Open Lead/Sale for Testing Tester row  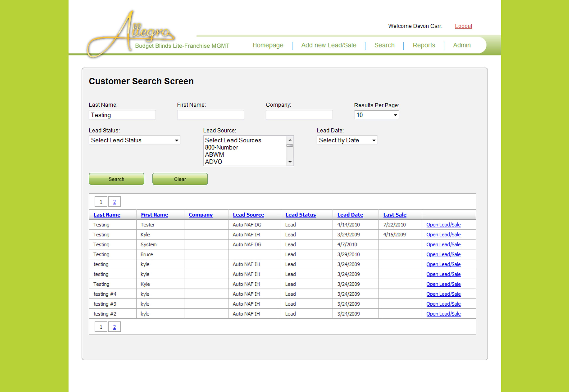point(443,225)
